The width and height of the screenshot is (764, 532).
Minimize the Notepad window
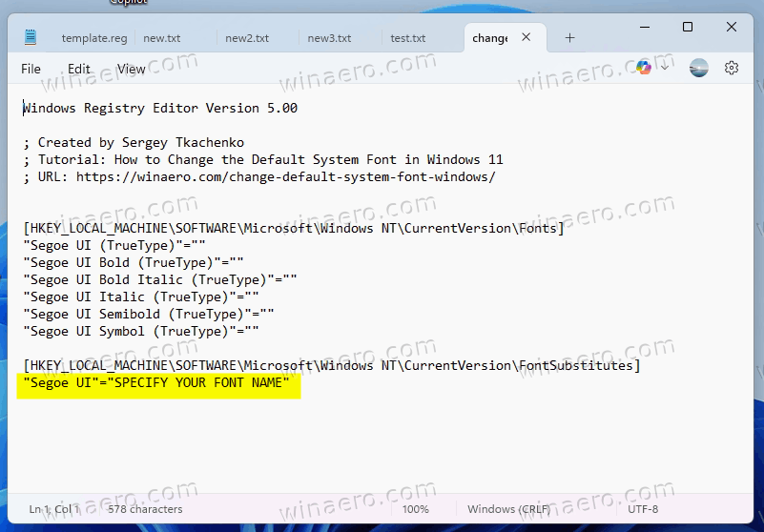pos(645,28)
